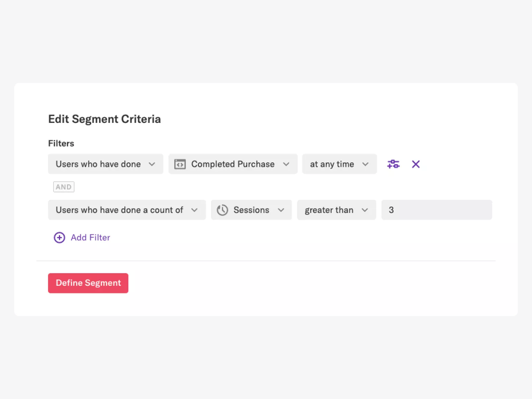Open the Completed Purchase event dropdown

coord(233,164)
